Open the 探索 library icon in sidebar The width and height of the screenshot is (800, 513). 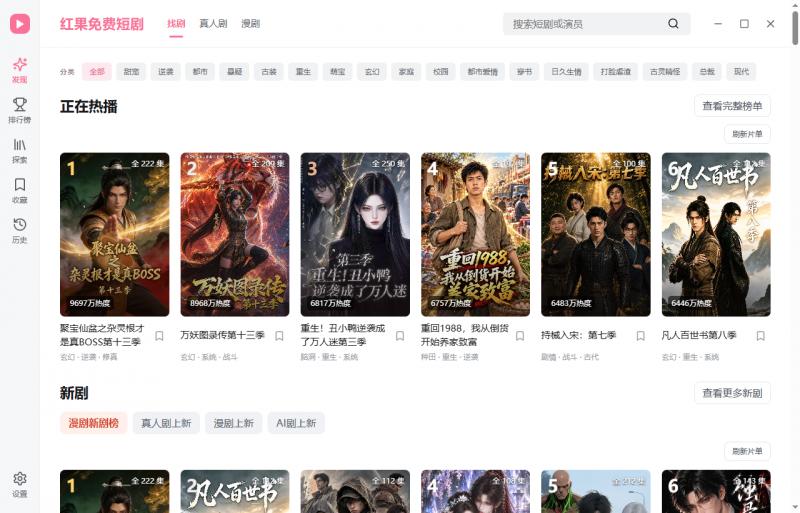pos(20,145)
